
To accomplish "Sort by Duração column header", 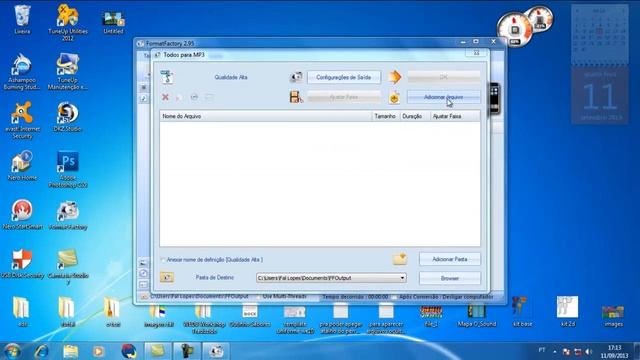I will click(x=415, y=116).
